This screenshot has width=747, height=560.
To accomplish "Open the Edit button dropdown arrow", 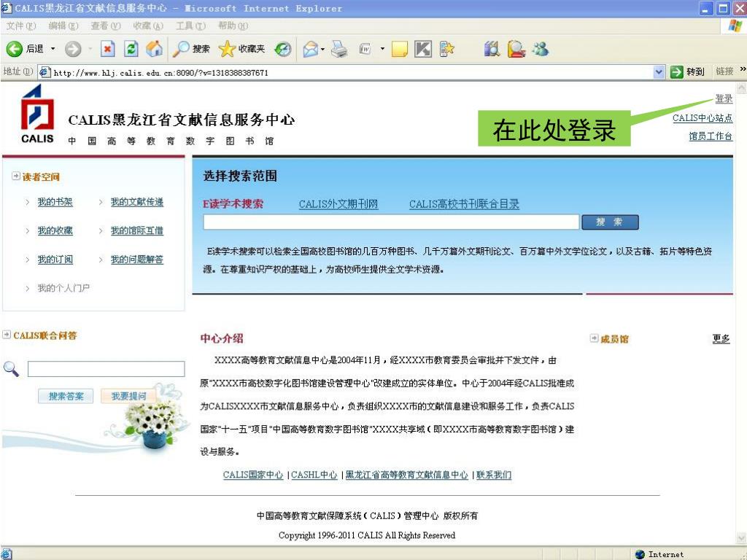I will (382, 49).
